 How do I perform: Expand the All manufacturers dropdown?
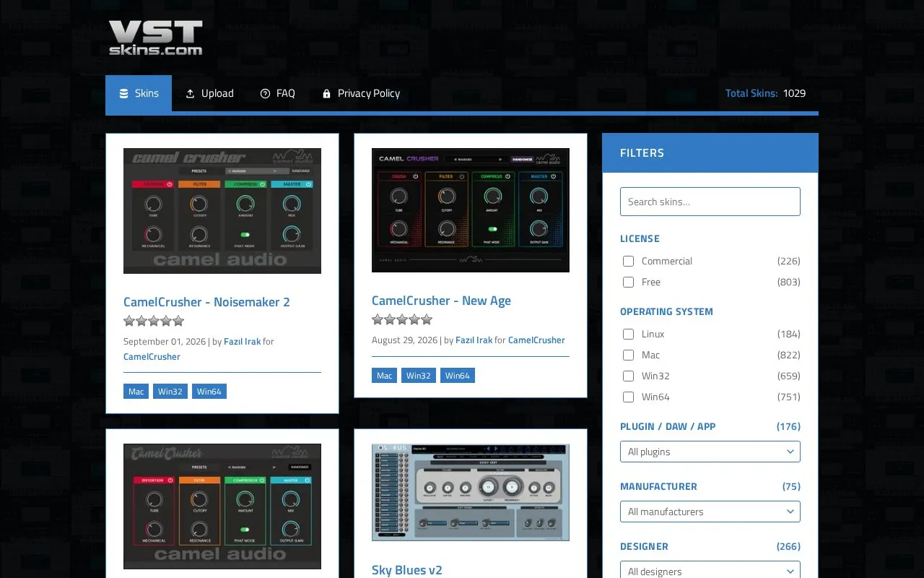(x=710, y=512)
